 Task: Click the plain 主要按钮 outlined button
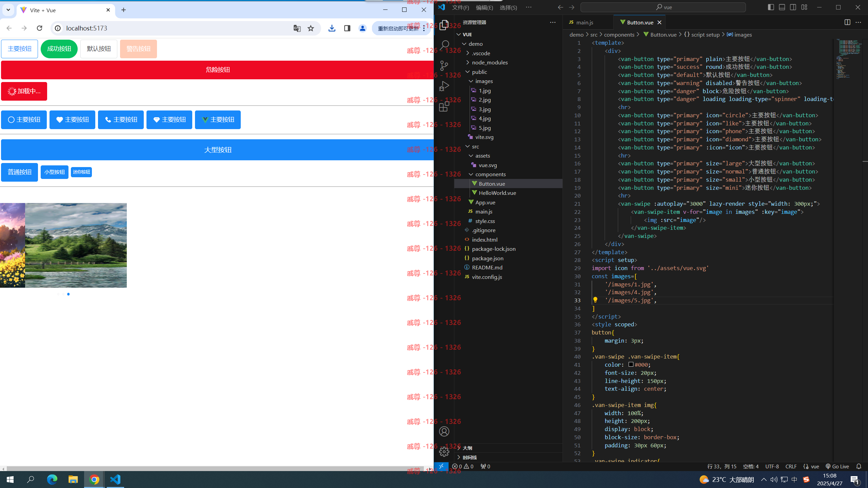coord(19,49)
